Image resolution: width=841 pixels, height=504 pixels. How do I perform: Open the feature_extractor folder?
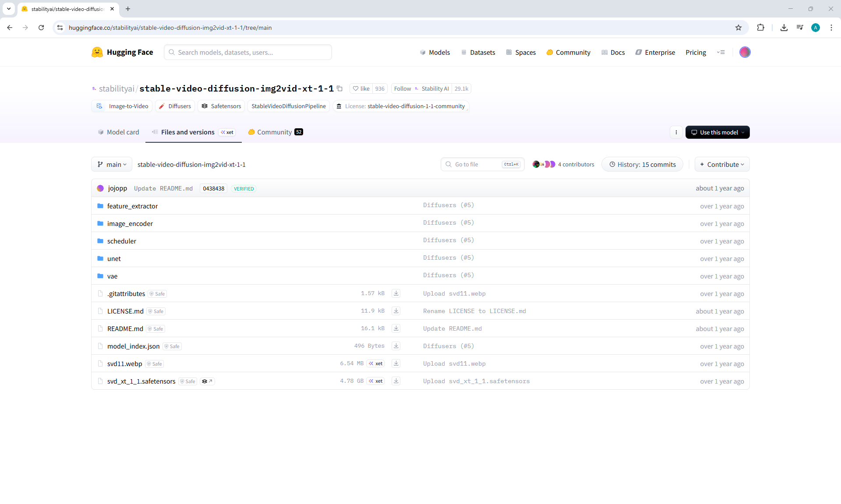pos(132,206)
